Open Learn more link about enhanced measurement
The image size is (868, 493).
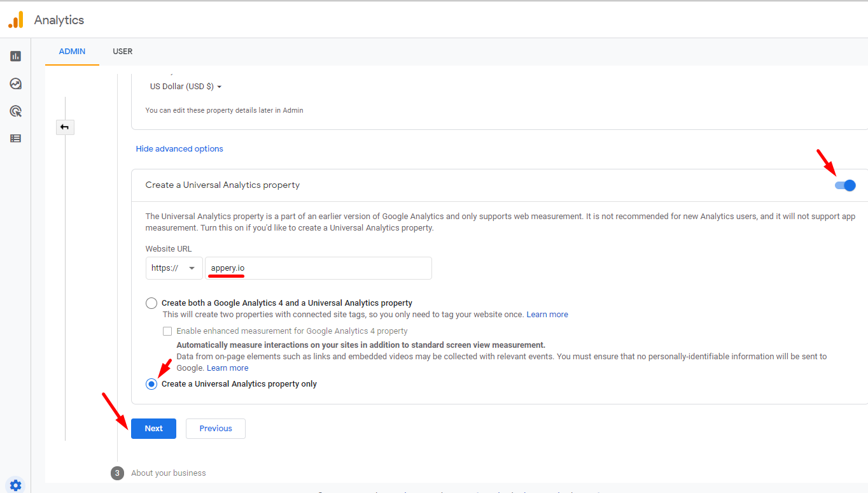[x=228, y=368]
